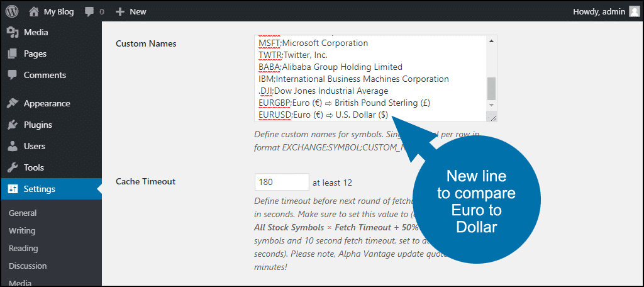
Task: Click the MSFT;Microsoft Corporation line
Action: click(x=313, y=43)
